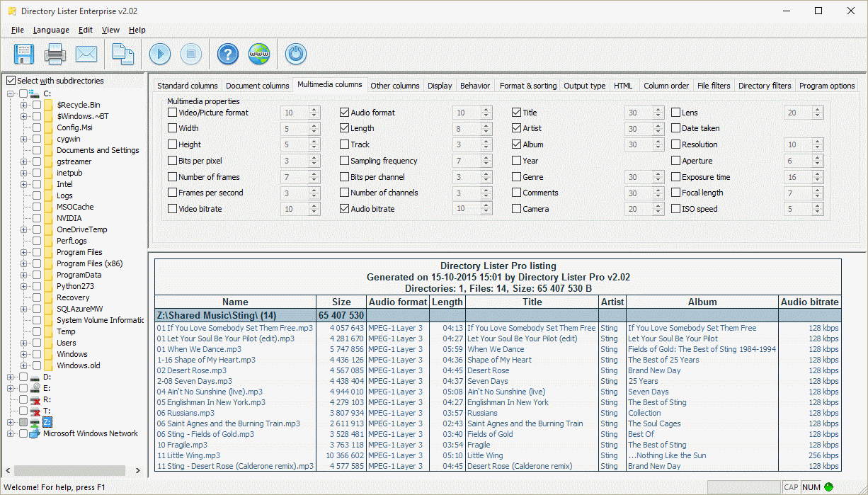The height and width of the screenshot is (495, 868).
Task: Click 10 Fragile.mp3 file entry
Action: (182, 445)
